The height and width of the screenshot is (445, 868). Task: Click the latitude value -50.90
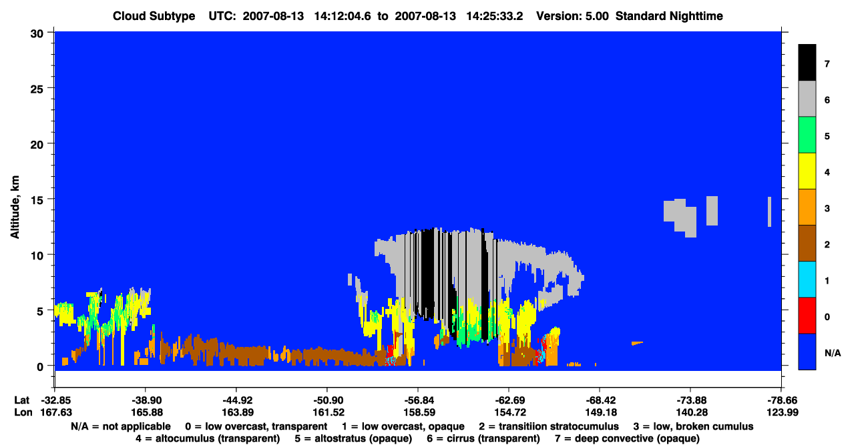click(x=327, y=400)
